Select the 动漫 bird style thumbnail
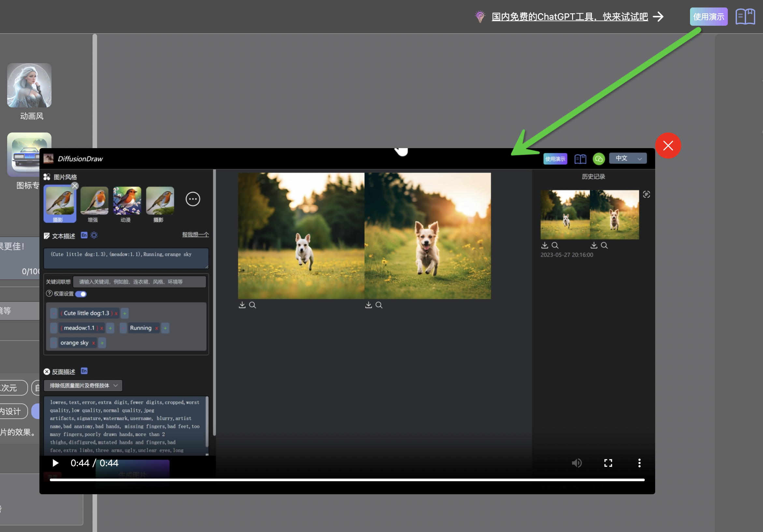Screen dimensions: 763x532 (x=127, y=201)
